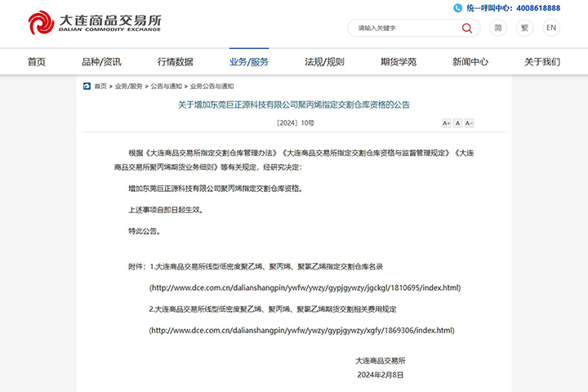Switch to Simplified Chinese (简)
This screenshot has height=392, width=588.
pos(498,28)
